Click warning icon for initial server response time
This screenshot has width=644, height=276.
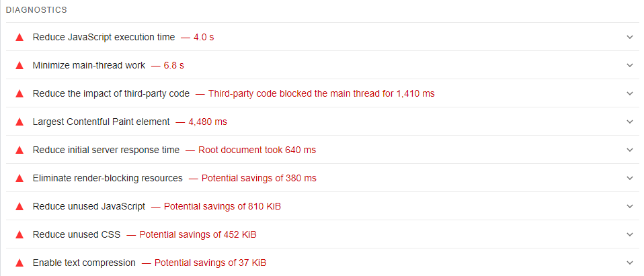pos(19,150)
